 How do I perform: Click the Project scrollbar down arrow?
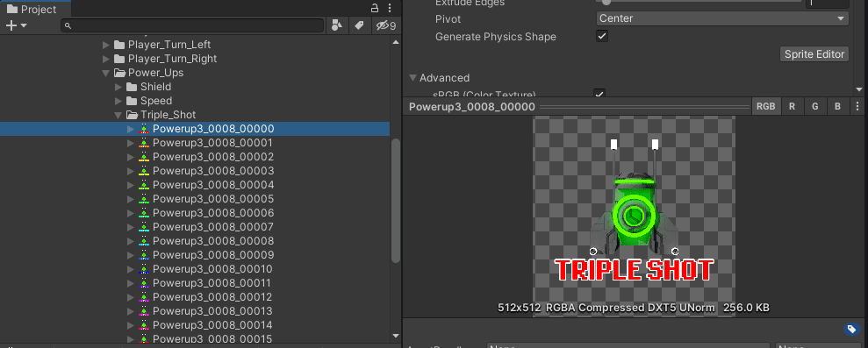point(395,335)
